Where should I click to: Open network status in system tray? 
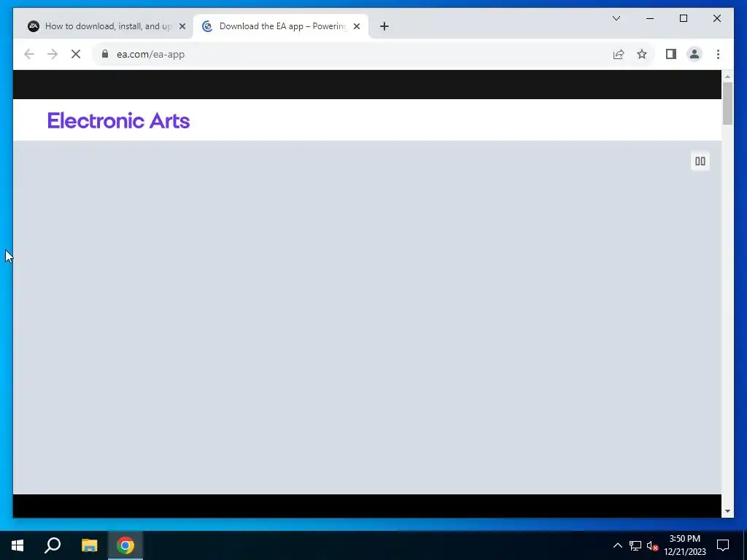point(635,545)
